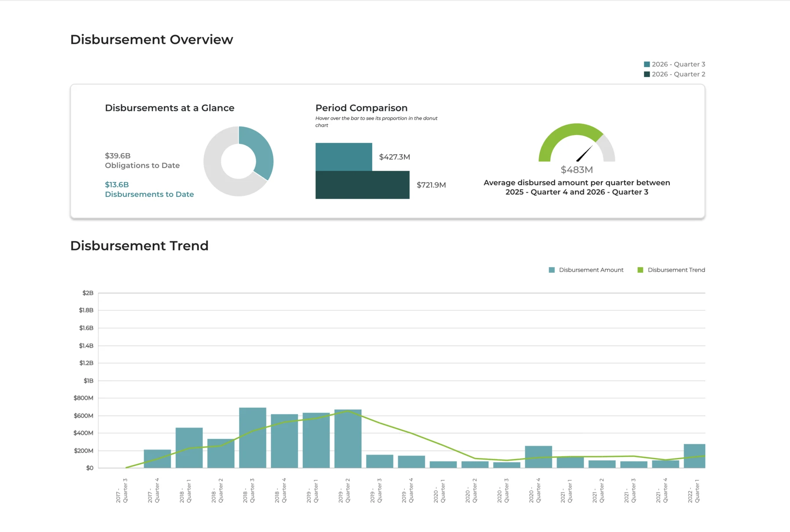Viewport: 790px width, 532px height.
Task: Click the $2B y-axis label
Action: [x=88, y=293]
